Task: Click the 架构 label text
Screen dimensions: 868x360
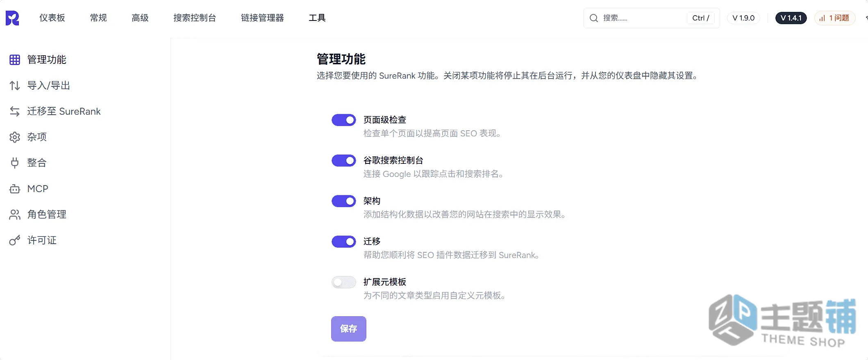Action: (x=372, y=201)
